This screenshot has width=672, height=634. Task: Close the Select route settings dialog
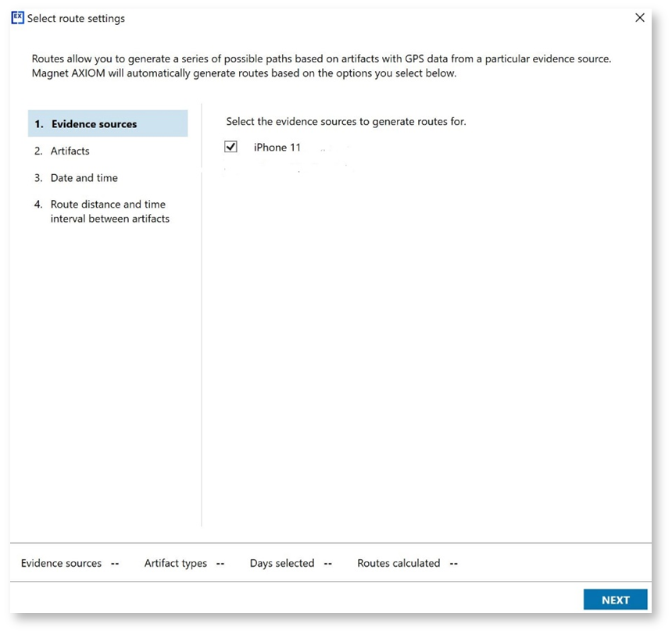[639, 18]
